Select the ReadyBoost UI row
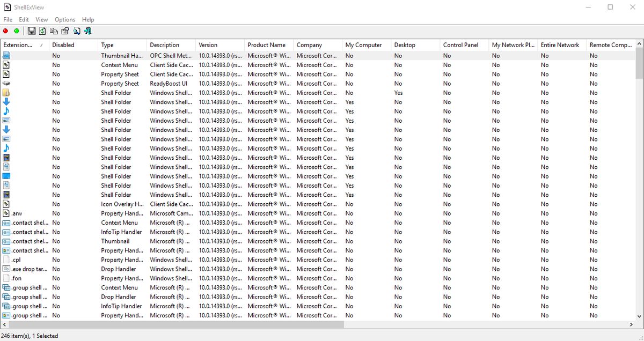644x341 pixels. pos(168,84)
